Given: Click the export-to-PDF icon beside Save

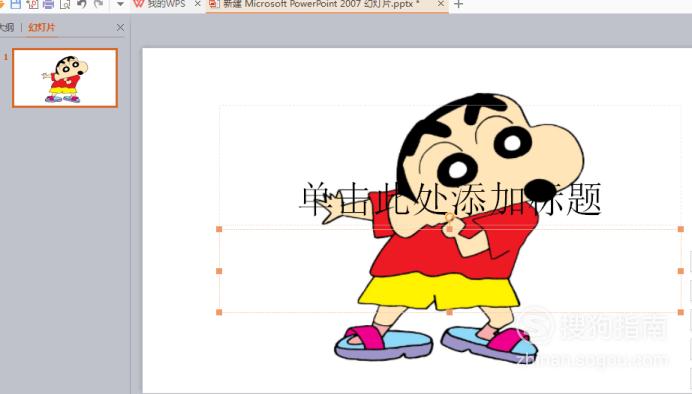Looking at the screenshot, I should (32, 4).
